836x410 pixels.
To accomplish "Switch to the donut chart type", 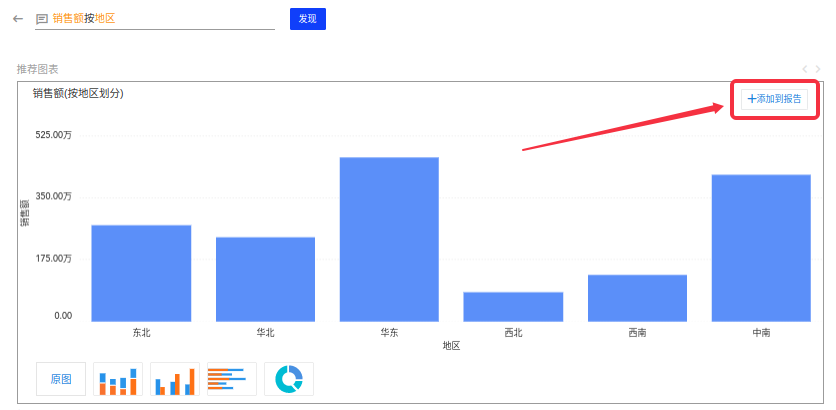I will click(x=289, y=379).
